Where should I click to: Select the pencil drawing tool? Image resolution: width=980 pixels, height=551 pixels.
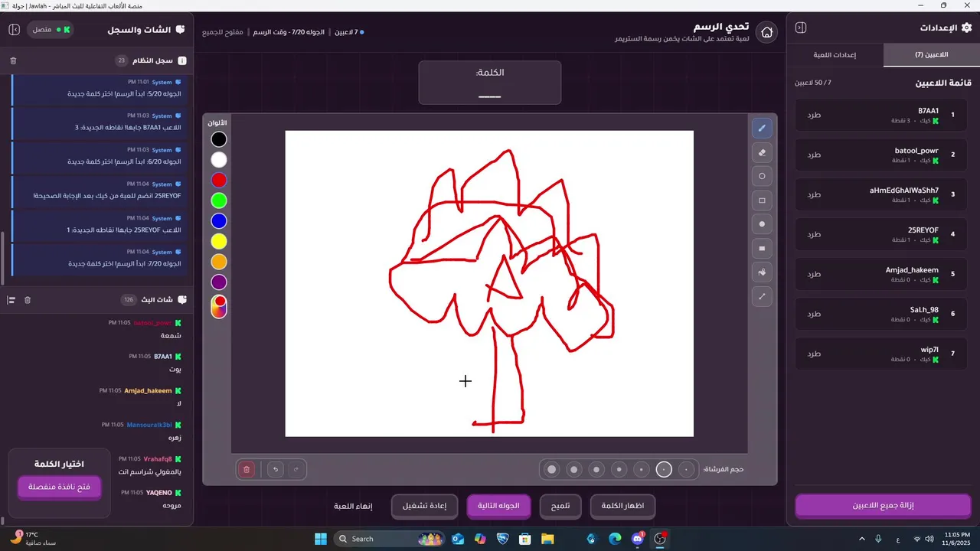click(762, 128)
